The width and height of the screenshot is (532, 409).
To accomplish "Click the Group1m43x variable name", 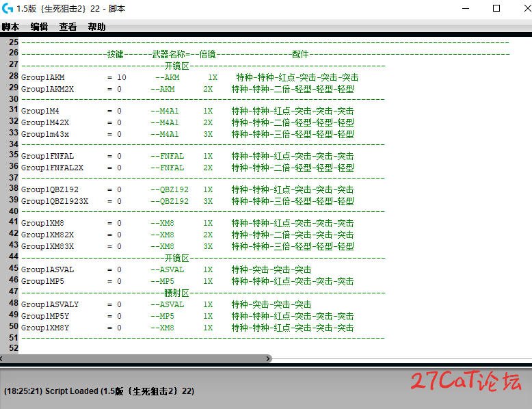I will pyautogui.click(x=45, y=134).
